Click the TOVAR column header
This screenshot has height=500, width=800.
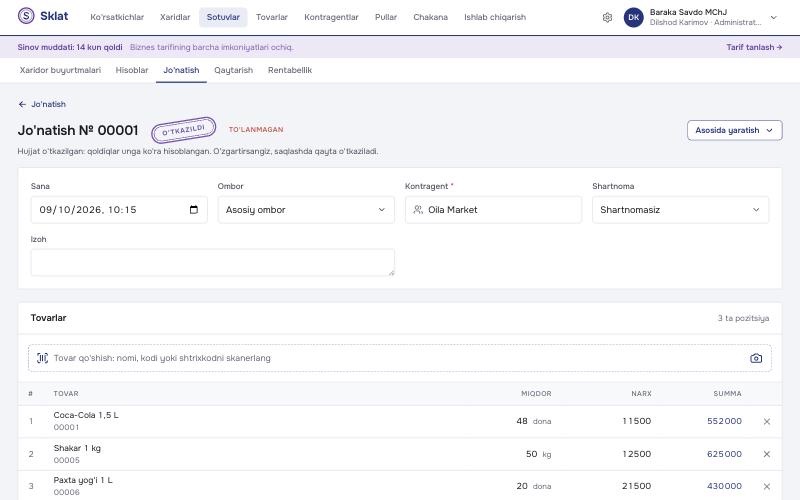(x=66, y=393)
